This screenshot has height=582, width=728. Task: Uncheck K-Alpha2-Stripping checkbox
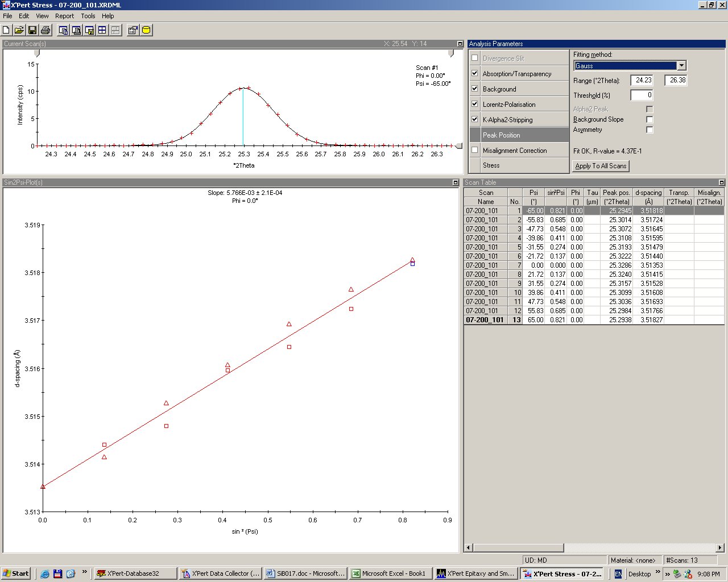pos(475,119)
